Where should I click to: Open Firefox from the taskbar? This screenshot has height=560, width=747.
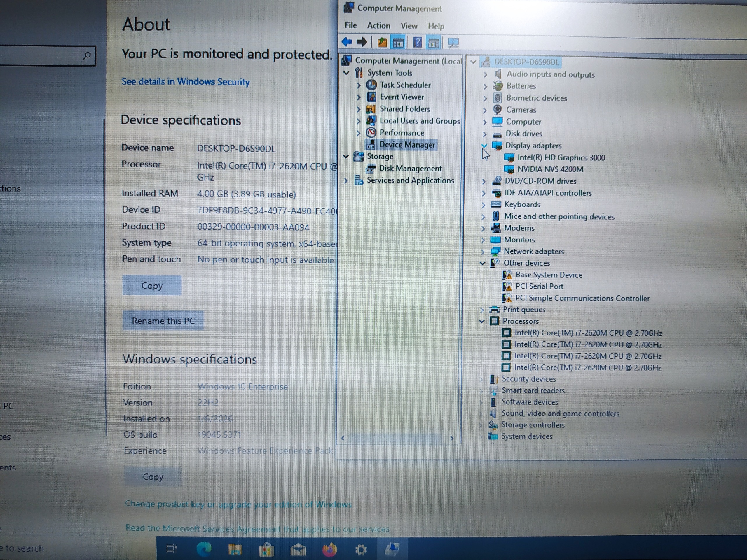click(329, 549)
